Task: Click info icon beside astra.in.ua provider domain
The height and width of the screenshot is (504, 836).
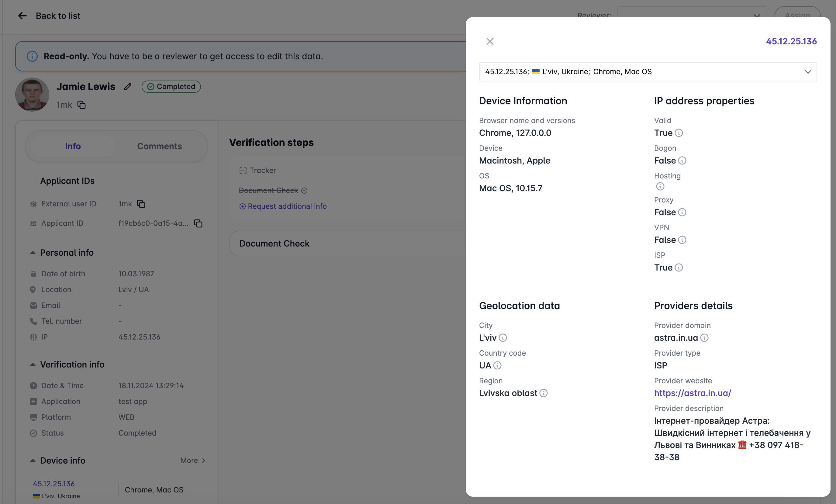Action: pyautogui.click(x=705, y=338)
